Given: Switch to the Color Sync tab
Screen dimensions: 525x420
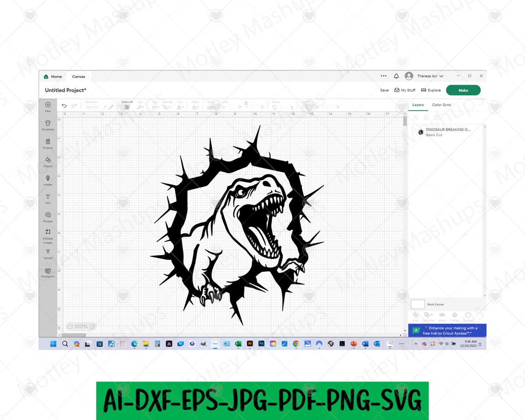Looking at the screenshot, I should coord(441,105).
